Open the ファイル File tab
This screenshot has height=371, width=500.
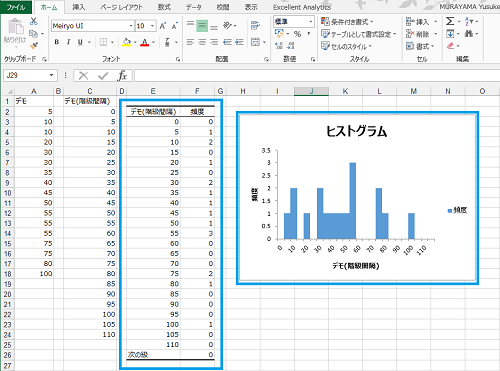pos(16,7)
